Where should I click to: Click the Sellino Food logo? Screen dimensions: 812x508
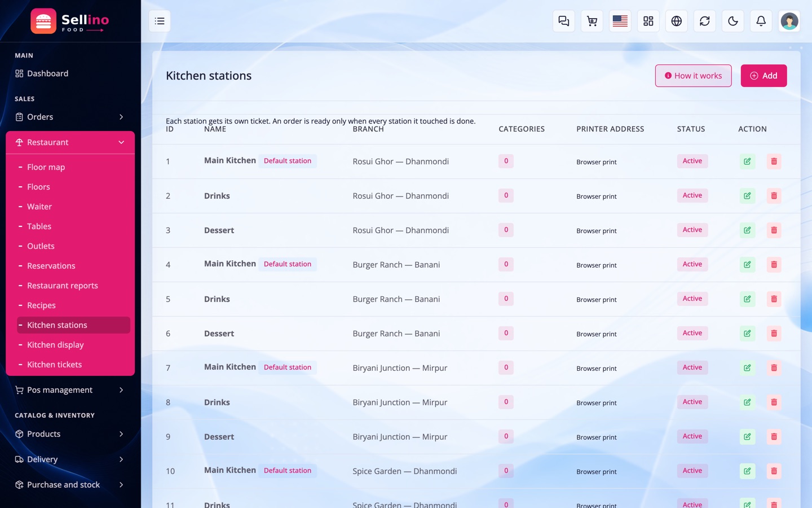point(70,21)
